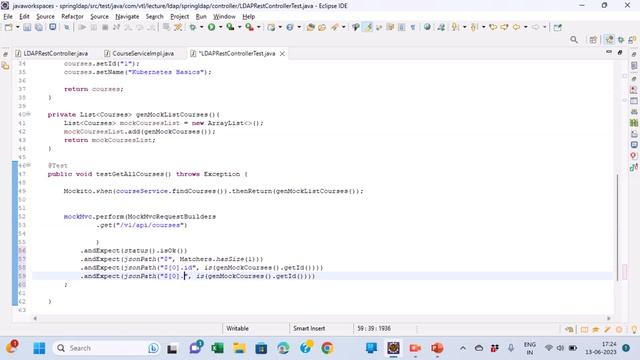Viewport: 640px width, 360px height.
Task: Click the Open Perspective icon
Action: 593,40
